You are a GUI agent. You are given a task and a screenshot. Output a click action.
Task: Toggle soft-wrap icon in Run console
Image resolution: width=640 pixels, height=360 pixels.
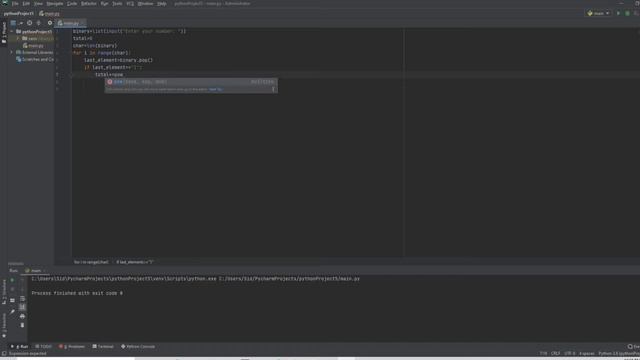click(22, 298)
